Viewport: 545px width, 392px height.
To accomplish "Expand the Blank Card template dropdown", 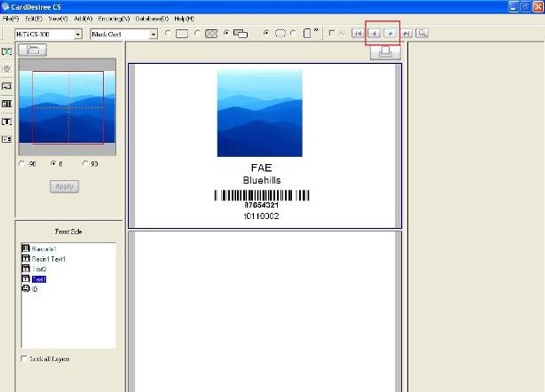I will pyautogui.click(x=154, y=34).
